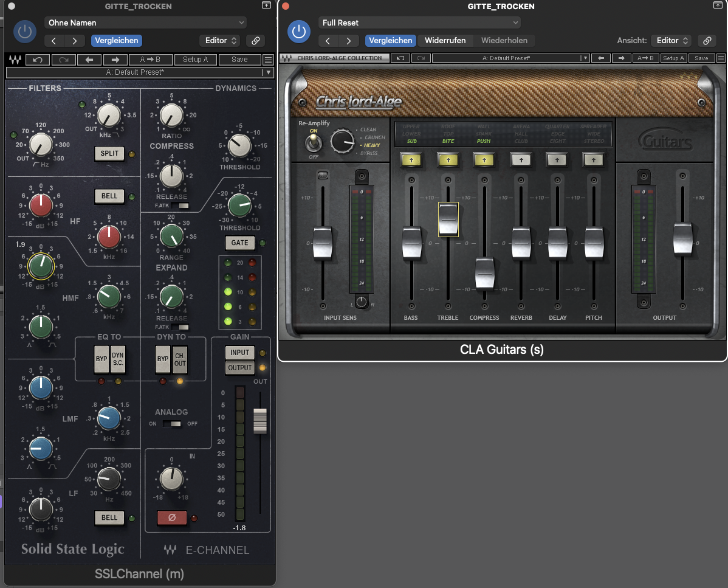Click the HF gain red knob
Viewport: 728px width, 588px height.
coord(41,205)
